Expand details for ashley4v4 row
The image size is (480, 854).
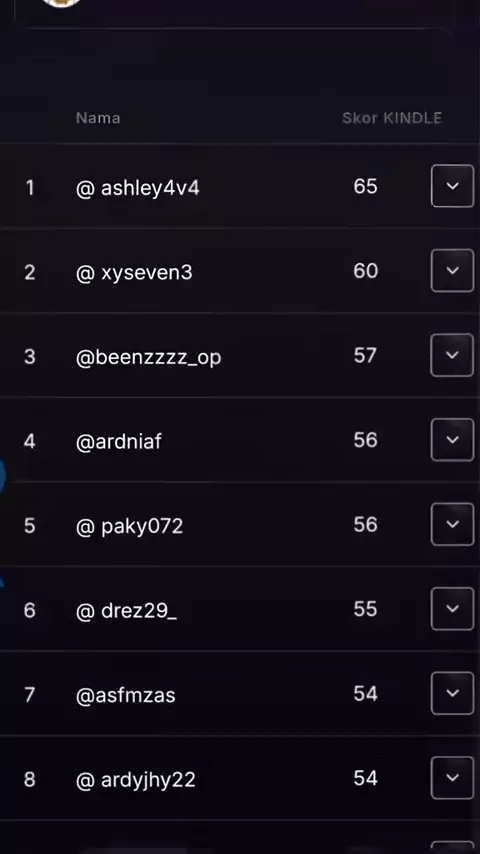click(452, 186)
